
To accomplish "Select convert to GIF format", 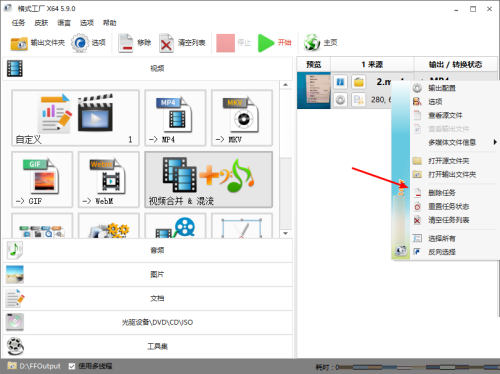I will [x=42, y=179].
